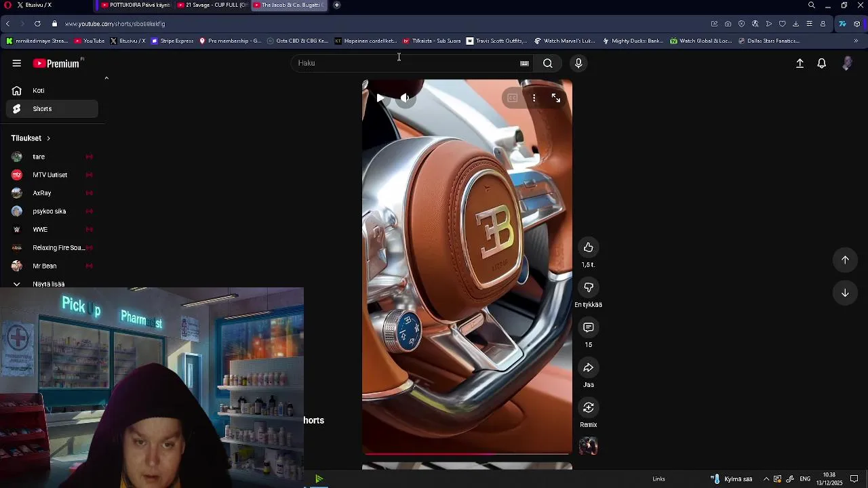
Task: Open the Opera easy setup sliders icon
Action: coord(809,24)
